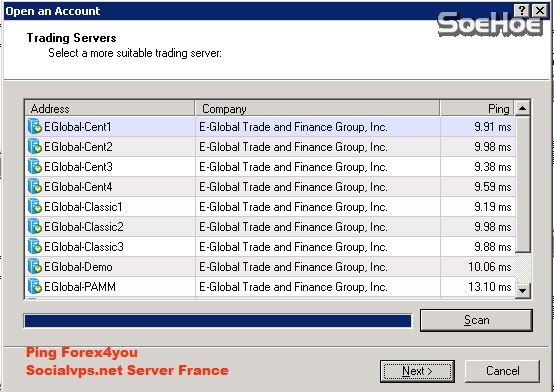Click the server icon beside EGlobal-Cent2
The height and width of the screenshot is (392, 554).
pos(35,146)
